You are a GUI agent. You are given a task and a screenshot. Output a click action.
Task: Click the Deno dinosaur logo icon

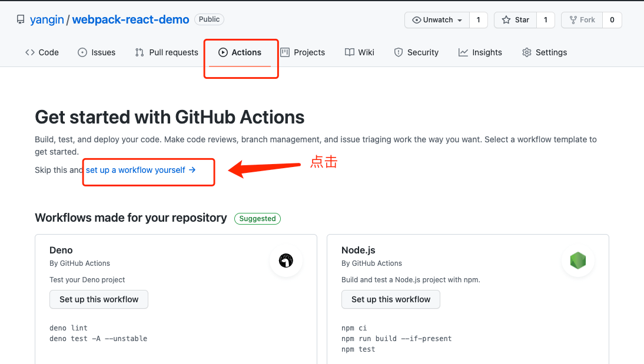(286, 261)
